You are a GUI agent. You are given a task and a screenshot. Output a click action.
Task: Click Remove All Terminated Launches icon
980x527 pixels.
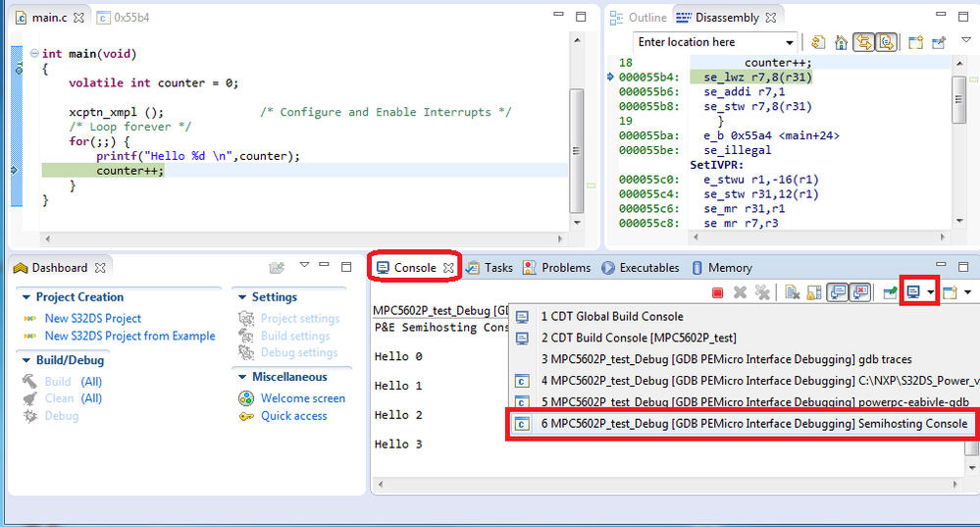point(762,292)
